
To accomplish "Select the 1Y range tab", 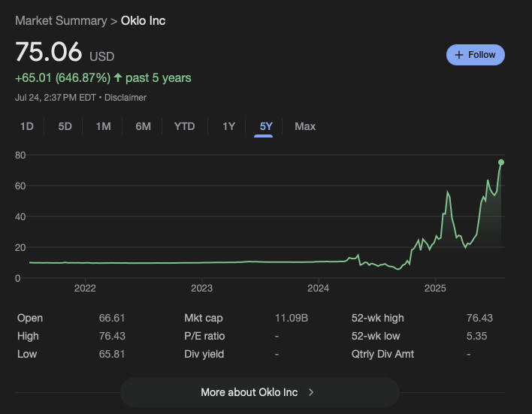I will pos(228,126).
